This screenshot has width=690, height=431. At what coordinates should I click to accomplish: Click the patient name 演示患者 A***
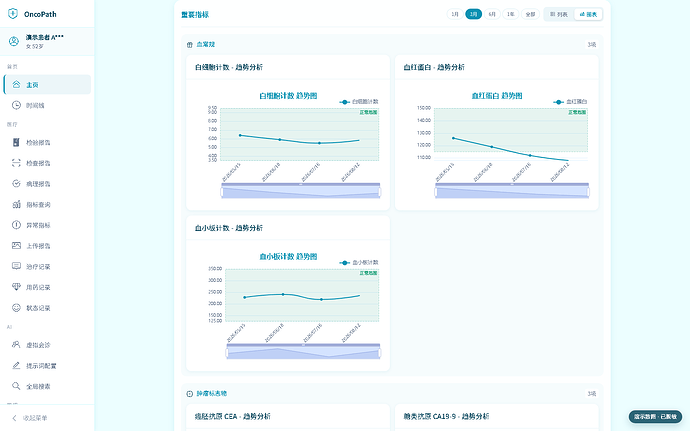pyautogui.click(x=44, y=37)
